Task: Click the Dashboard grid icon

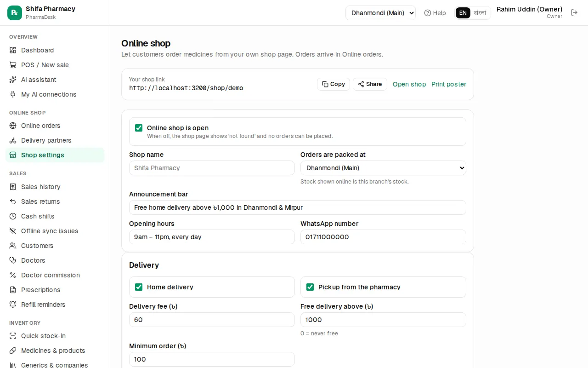Action: (13, 50)
